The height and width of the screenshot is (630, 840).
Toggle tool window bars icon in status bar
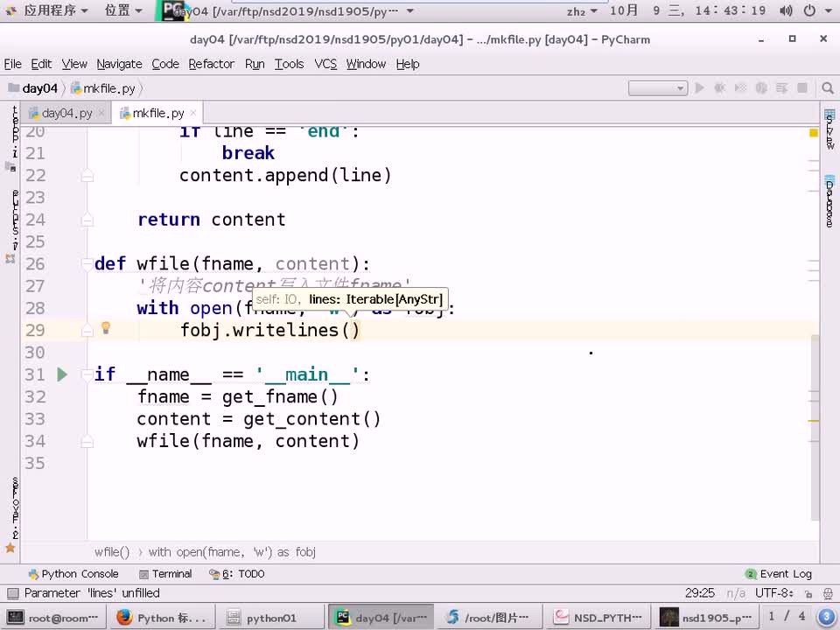(x=11, y=593)
